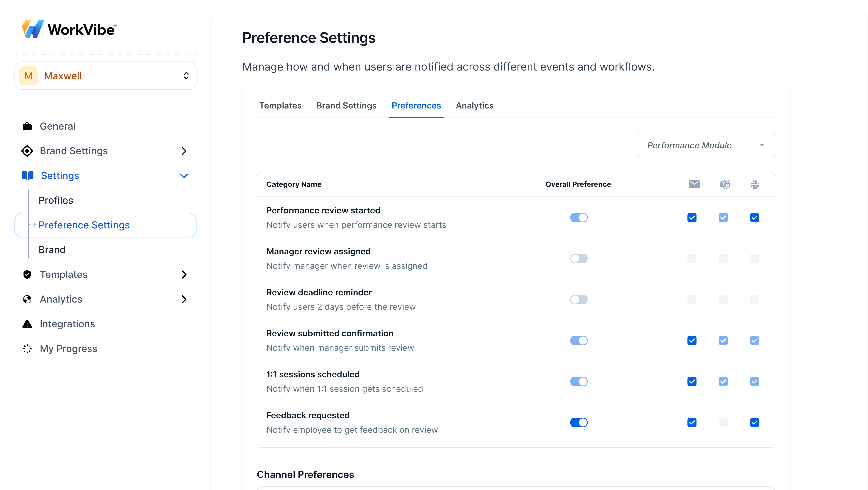Click the Email channel icon in table header
This screenshot has width=868, height=490.
click(694, 184)
